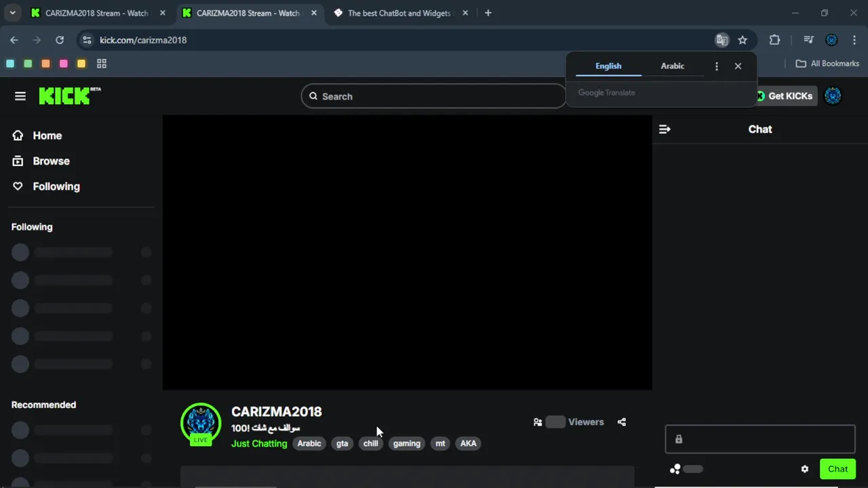The width and height of the screenshot is (868, 488).
Task: Open the yellow bookmark shortcut
Action: 81,64
